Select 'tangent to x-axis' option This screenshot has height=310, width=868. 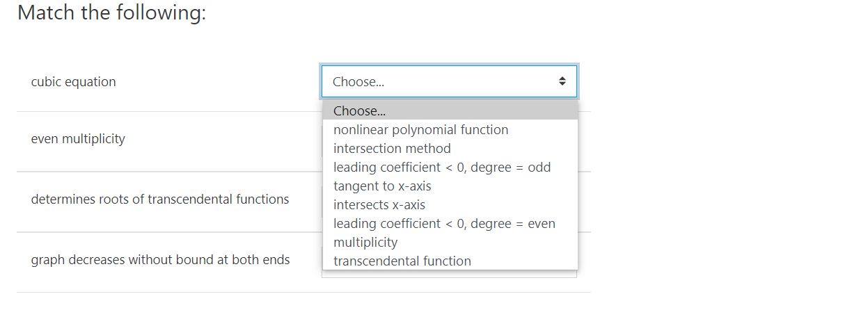pos(382,186)
